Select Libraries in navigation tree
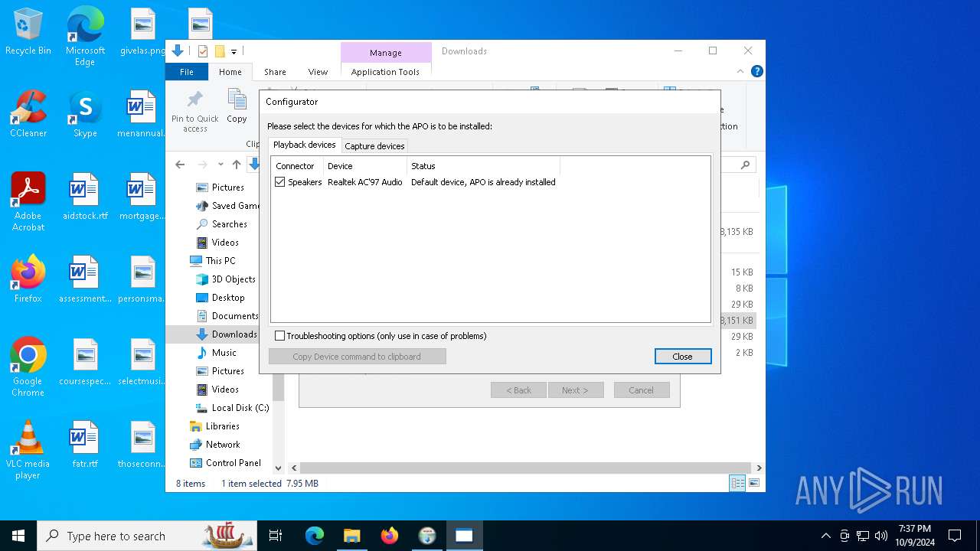This screenshot has width=980, height=551. coord(214,426)
